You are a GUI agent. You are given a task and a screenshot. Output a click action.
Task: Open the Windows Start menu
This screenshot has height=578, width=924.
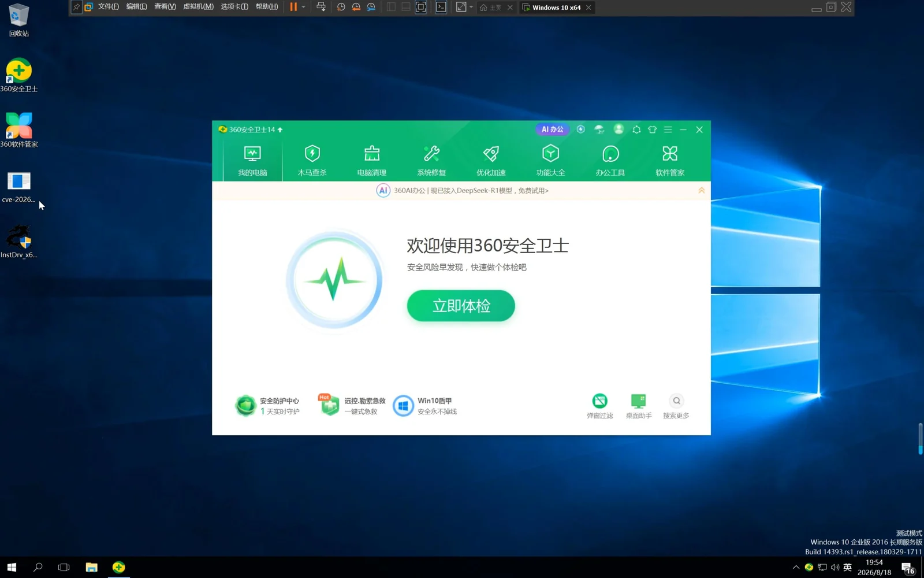click(x=12, y=568)
